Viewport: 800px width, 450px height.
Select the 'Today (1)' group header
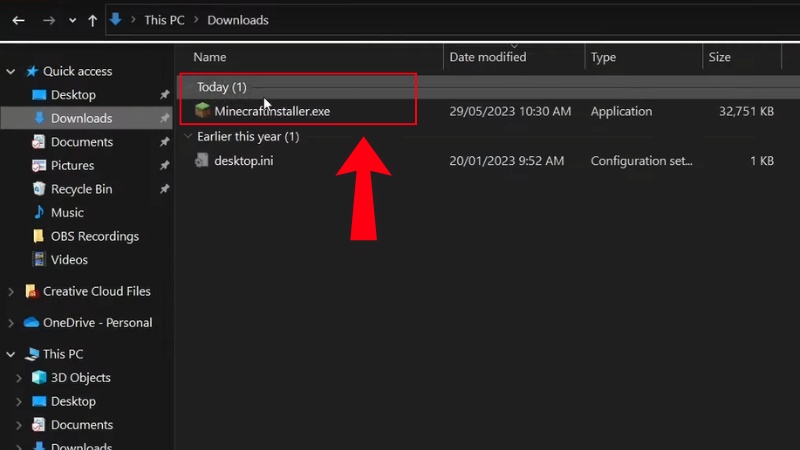221,87
